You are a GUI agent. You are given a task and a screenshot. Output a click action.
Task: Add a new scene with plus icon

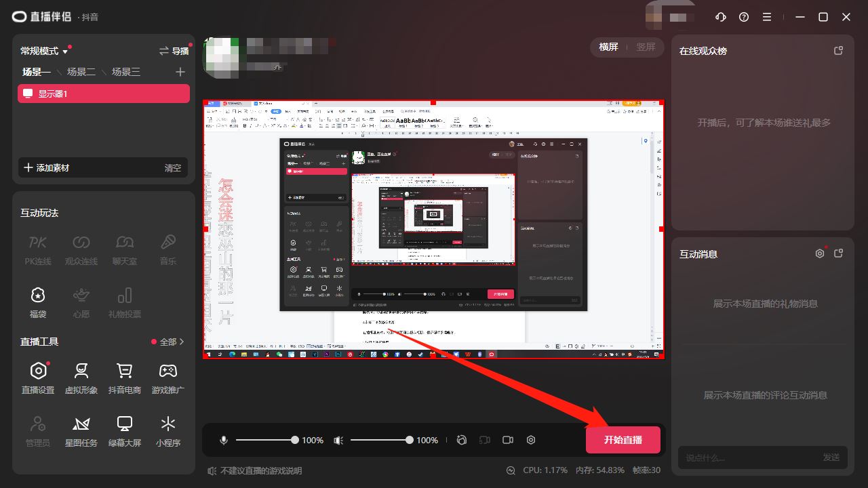[180, 72]
